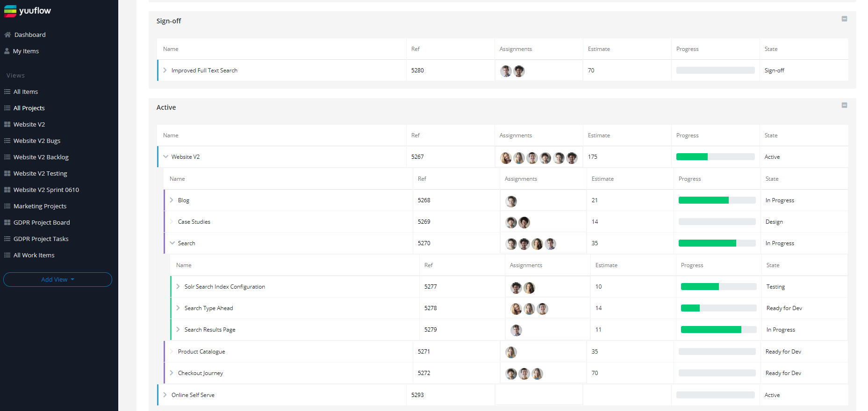The height and width of the screenshot is (411, 868).
Task: Collapse the Active section with minus icon
Action: pyautogui.click(x=844, y=105)
